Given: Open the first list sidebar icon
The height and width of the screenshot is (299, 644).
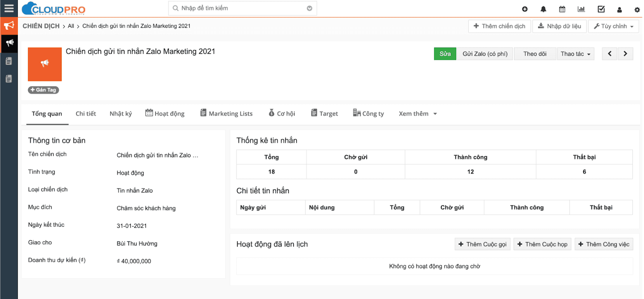Looking at the screenshot, I should click(x=9, y=61).
